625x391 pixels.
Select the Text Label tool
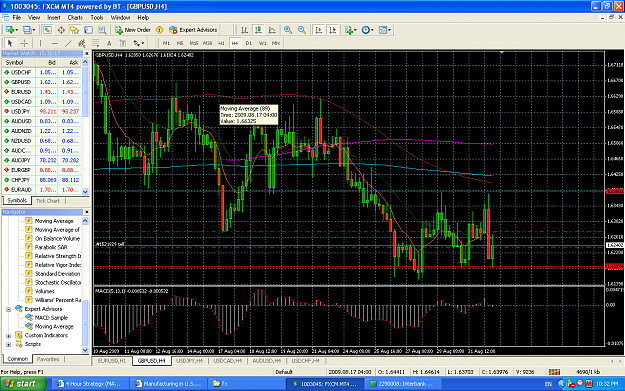point(123,43)
